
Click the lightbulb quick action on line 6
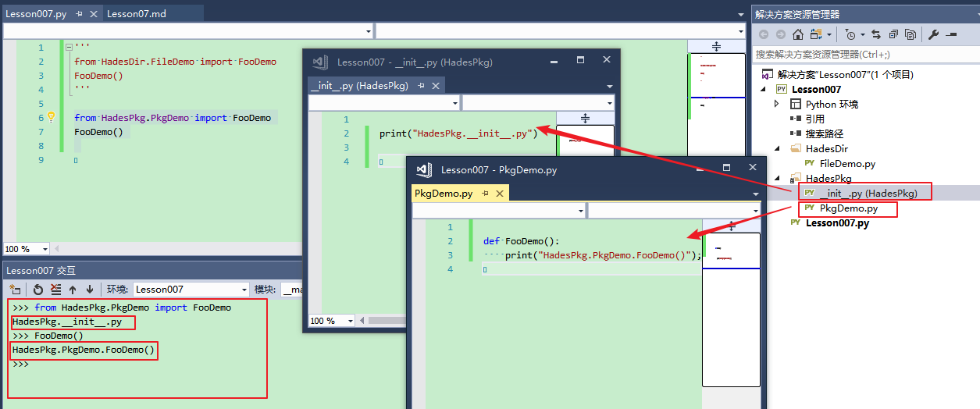52,117
